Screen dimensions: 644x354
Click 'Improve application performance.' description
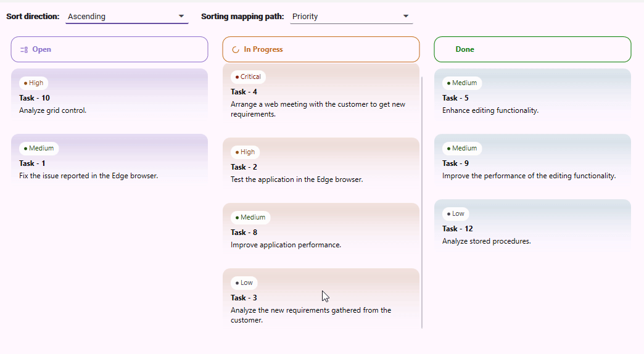286,245
